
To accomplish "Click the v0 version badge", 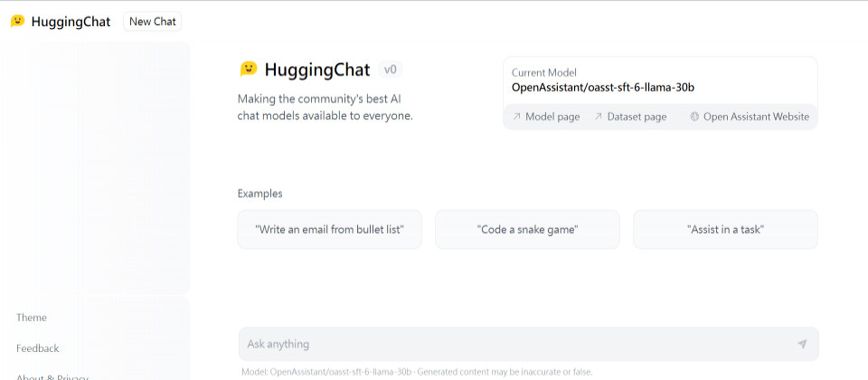I will [x=391, y=70].
